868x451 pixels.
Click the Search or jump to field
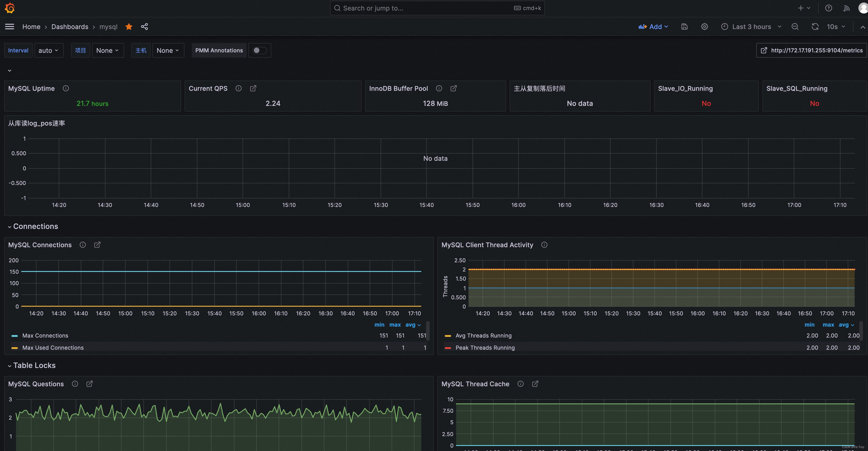[437, 8]
